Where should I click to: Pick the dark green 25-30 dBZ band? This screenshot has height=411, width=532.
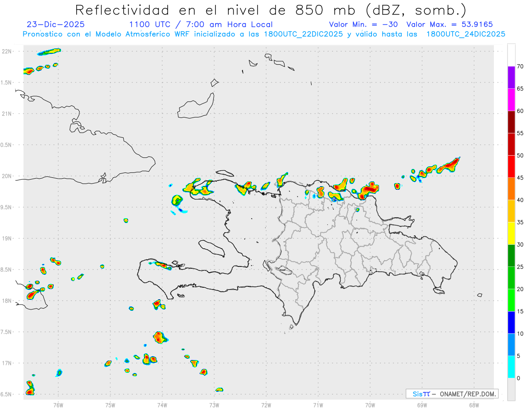pyautogui.click(x=511, y=256)
